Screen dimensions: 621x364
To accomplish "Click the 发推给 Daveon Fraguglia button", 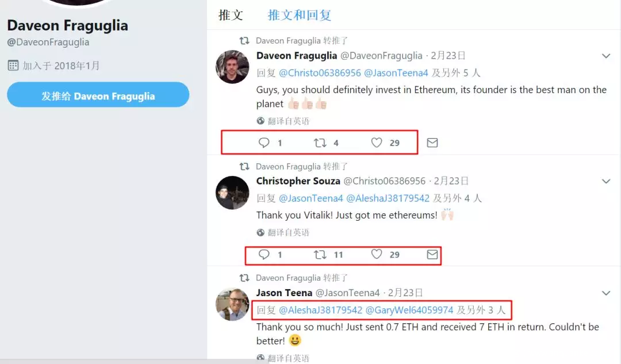I will (98, 95).
